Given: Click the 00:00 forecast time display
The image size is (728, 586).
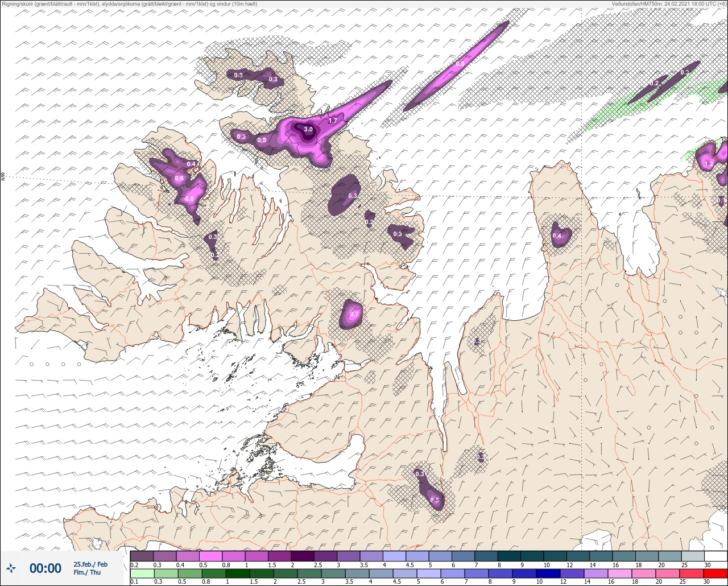Looking at the screenshot, I should (x=45, y=568).
